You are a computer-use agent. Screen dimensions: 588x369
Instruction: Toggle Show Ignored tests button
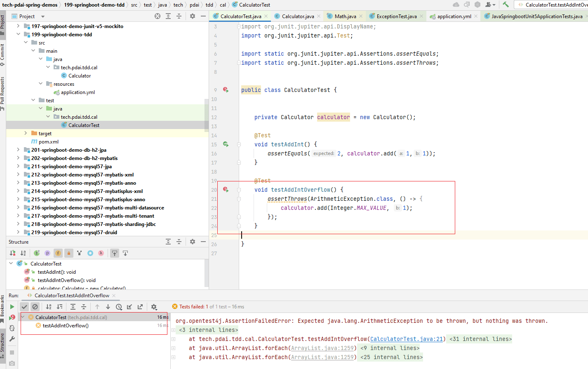(35, 307)
